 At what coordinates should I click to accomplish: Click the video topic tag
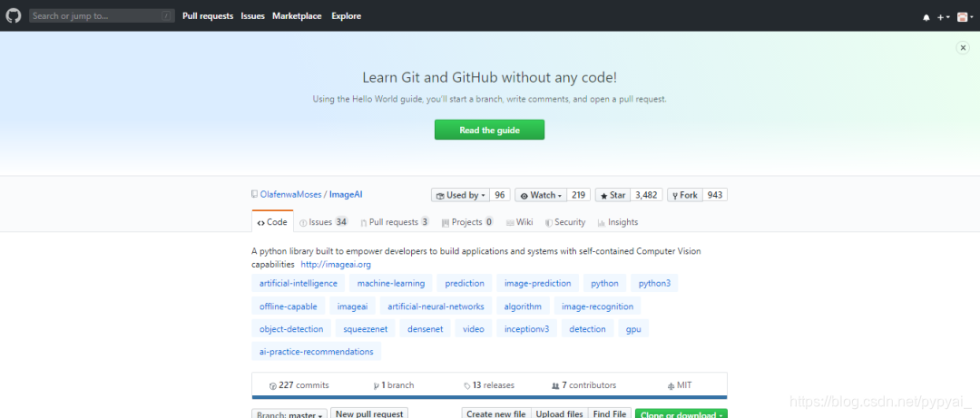(x=474, y=328)
